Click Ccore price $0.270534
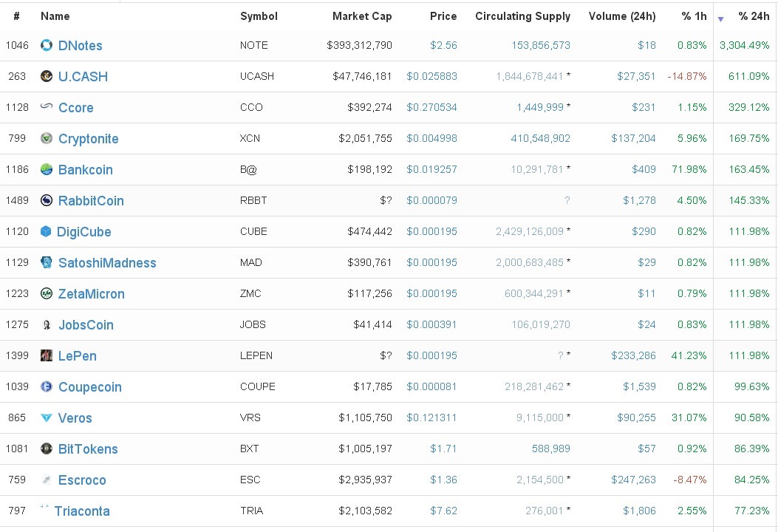This screenshot has width=778, height=532. pyautogui.click(x=431, y=107)
